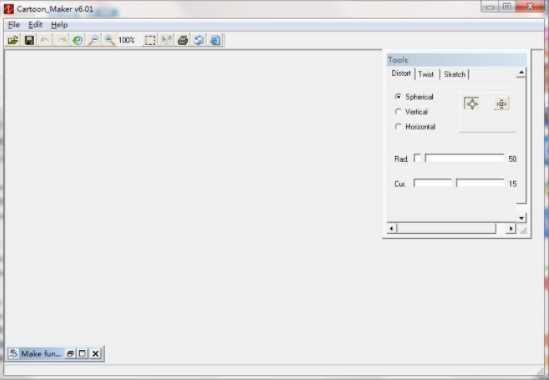
Task: Activate the rectangular selection tool icon
Action: point(150,40)
